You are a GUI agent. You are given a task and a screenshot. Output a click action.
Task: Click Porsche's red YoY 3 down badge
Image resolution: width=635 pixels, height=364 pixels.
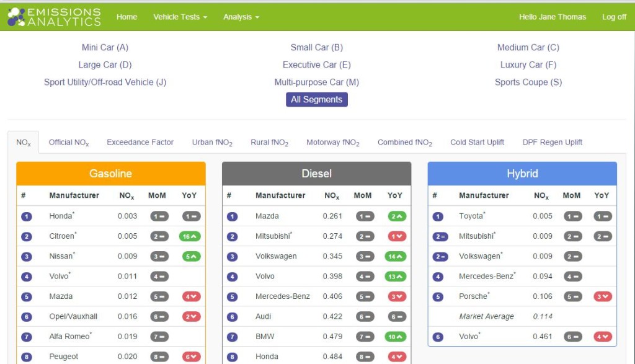pyautogui.click(x=603, y=296)
